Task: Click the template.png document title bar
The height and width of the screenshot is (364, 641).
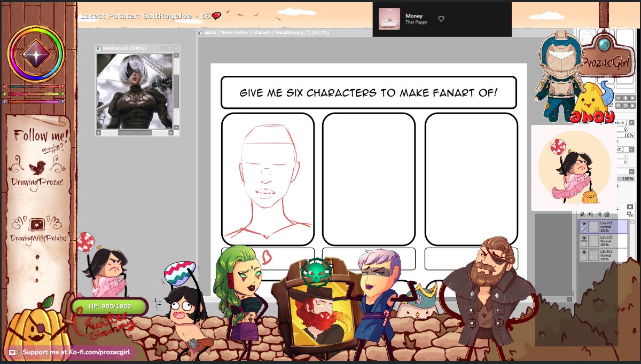Action: point(266,33)
